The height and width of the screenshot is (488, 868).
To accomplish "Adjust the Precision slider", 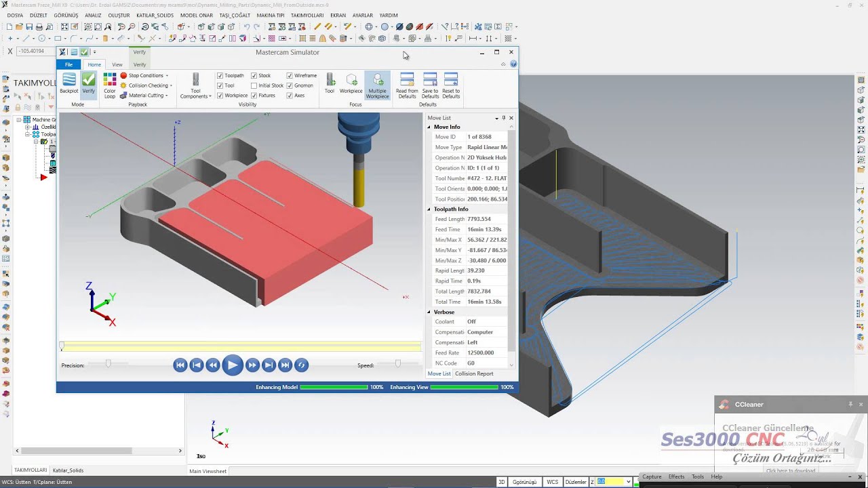I will click(x=108, y=364).
